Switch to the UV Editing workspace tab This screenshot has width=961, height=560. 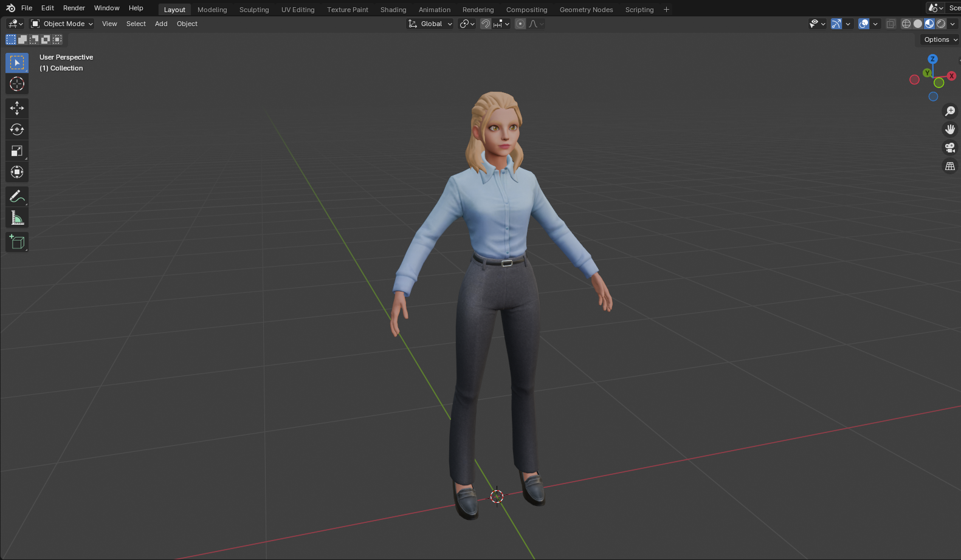click(298, 10)
